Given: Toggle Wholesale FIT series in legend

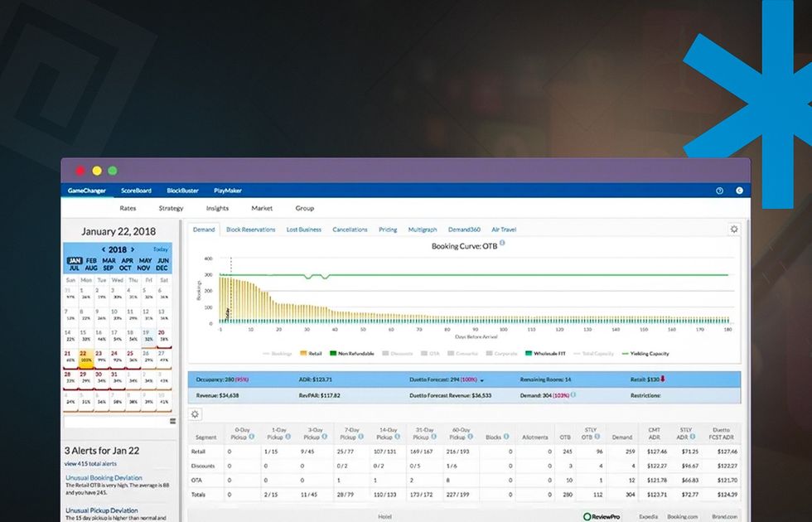Looking at the screenshot, I should pos(545,354).
